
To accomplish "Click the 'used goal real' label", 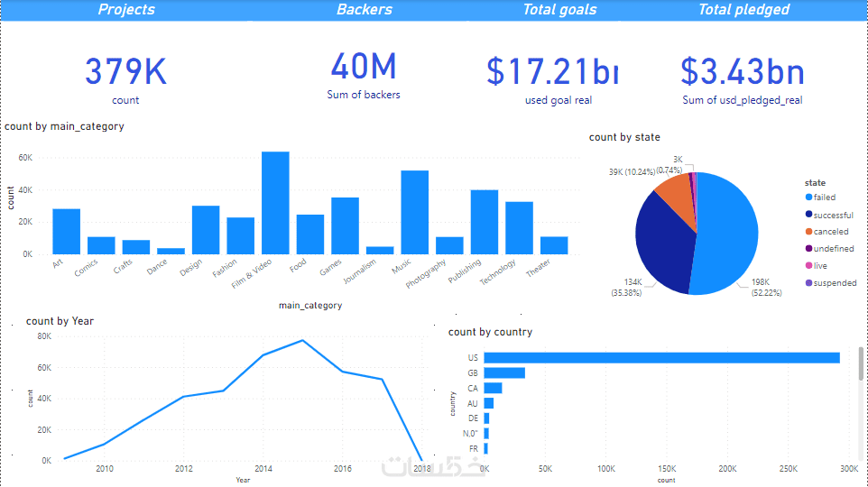I will pyautogui.click(x=559, y=100).
